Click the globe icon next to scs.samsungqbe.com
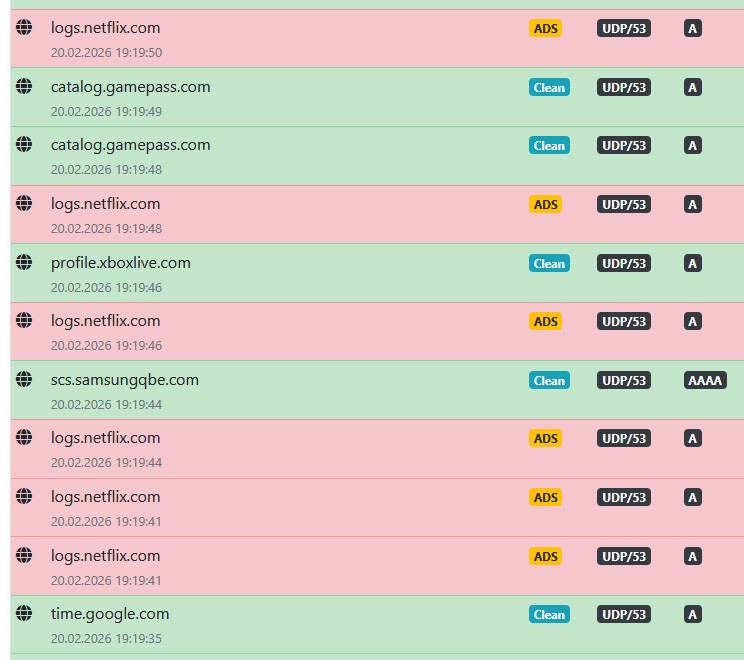Image resolution: width=744 pixels, height=660 pixels. coord(24,379)
